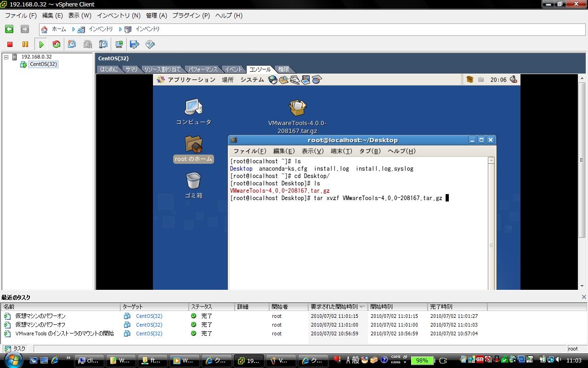Power on the VM with green play icon
Screen dimensions: 588x368
41,44
